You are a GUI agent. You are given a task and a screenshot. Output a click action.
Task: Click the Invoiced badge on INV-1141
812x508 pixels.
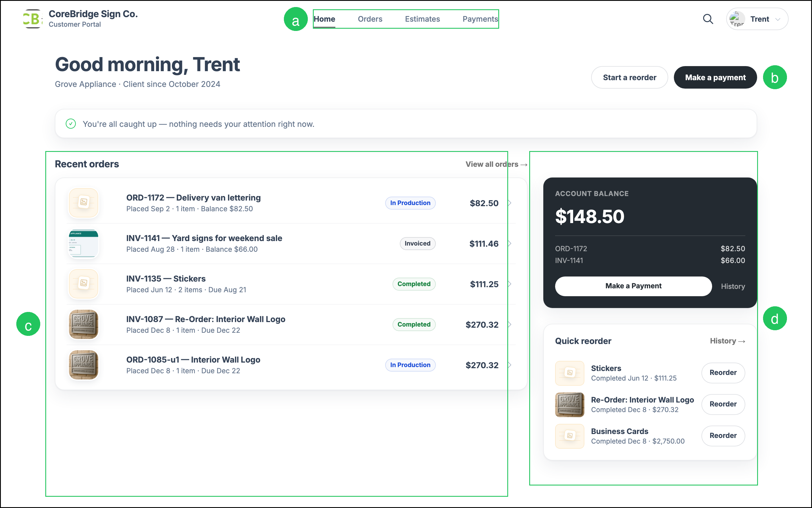pos(418,244)
